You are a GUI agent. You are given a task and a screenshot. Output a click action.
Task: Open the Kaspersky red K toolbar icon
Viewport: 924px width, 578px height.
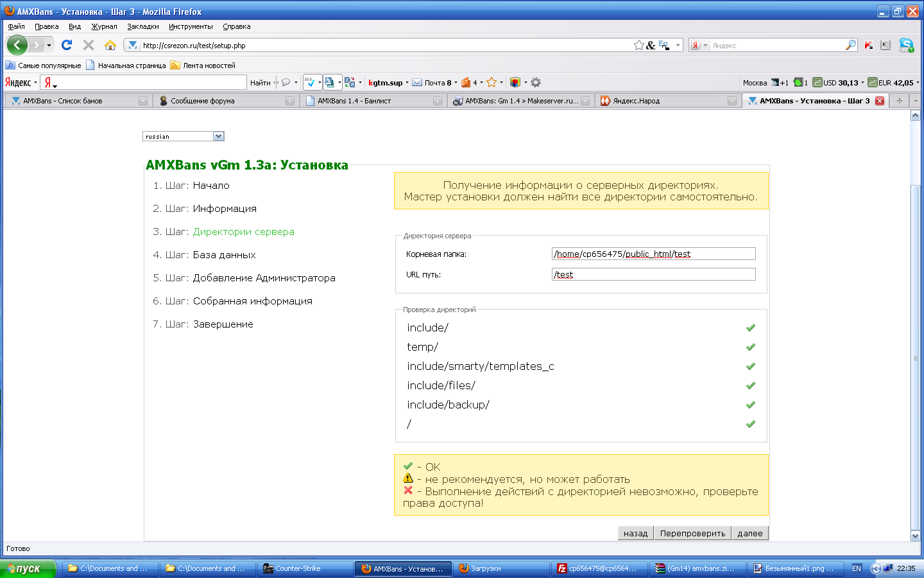[869, 45]
